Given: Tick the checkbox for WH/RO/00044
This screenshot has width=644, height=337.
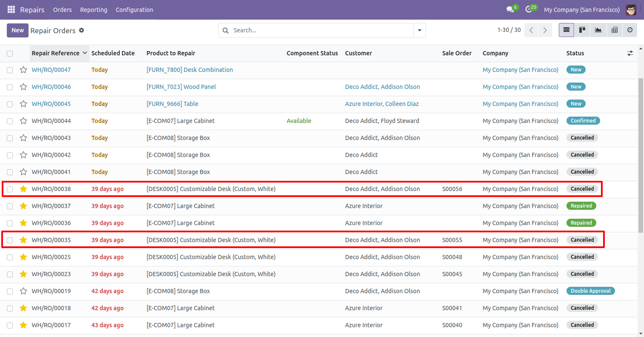Looking at the screenshot, I should click(10, 121).
